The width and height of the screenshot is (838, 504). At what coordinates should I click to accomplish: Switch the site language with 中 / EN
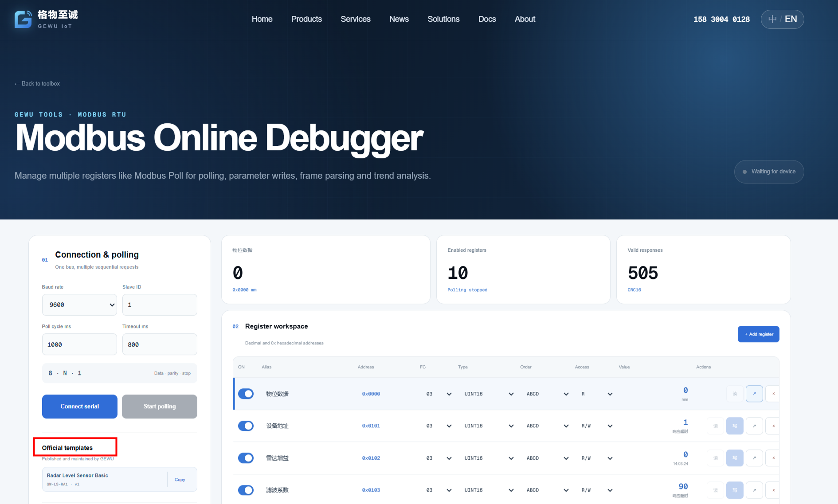tap(782, 19)
